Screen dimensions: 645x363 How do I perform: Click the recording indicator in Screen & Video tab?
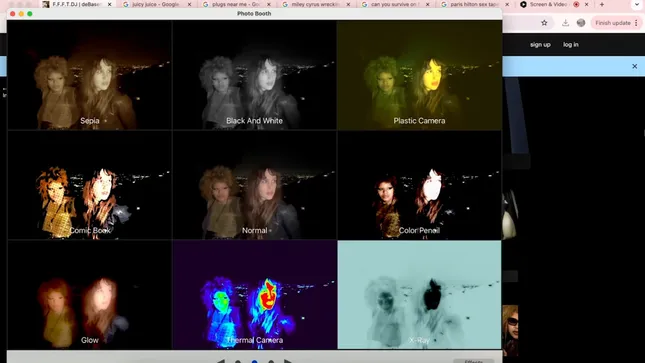pos(576,5)
